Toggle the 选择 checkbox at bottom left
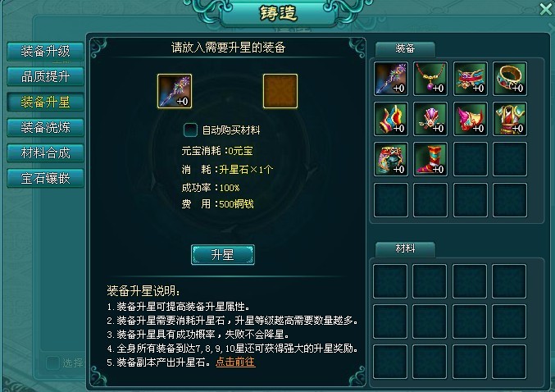 (x=52, y=363)
